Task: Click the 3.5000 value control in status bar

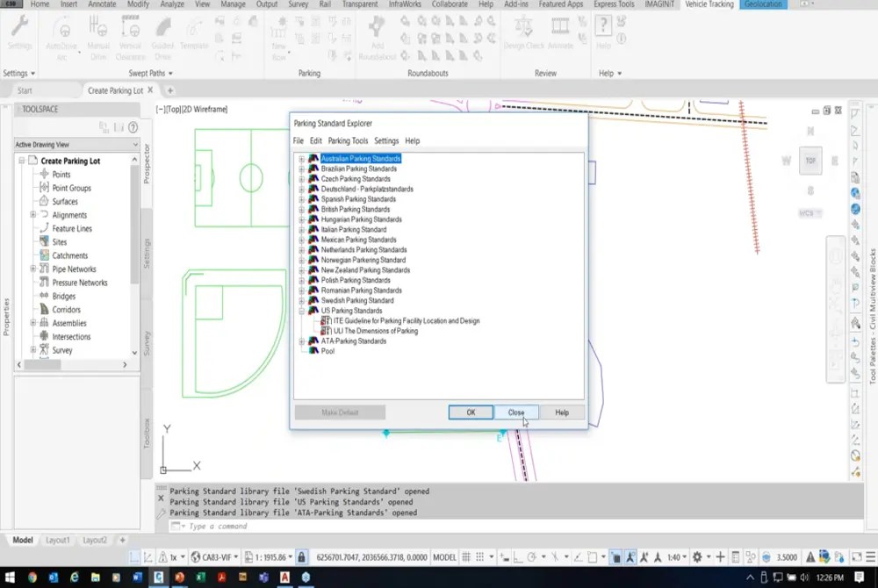Action: 786,556
